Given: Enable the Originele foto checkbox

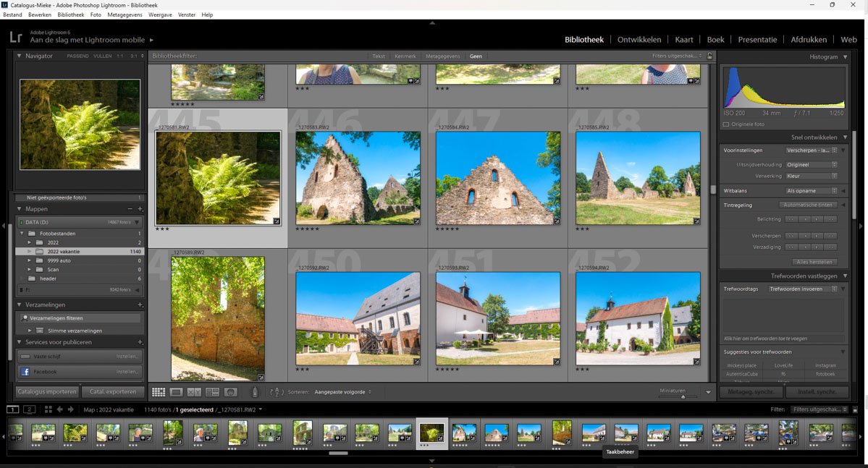Looking at the screenshot, I should pyautogui.click(x=726, y=124).
